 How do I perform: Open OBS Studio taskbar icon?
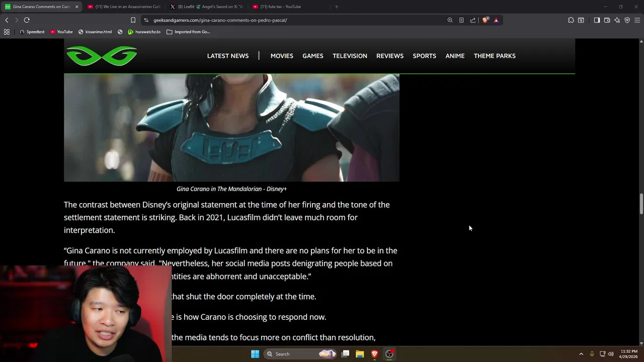pyautogui.click(x=389, y=354)
